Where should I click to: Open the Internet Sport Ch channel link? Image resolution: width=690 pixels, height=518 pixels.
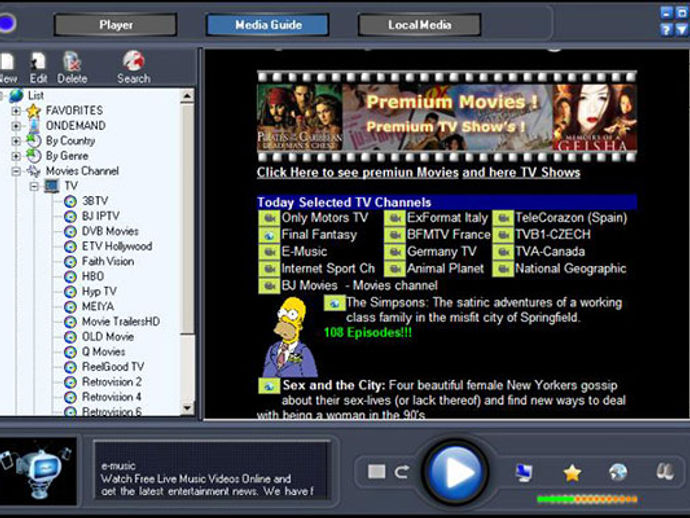pyautogui.click(x=328, y=268)
